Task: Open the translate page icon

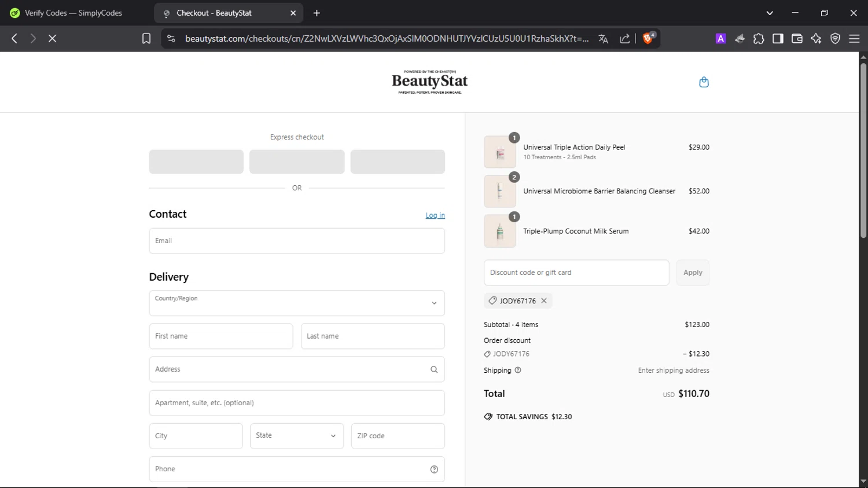Action: (x=604, y=39)
